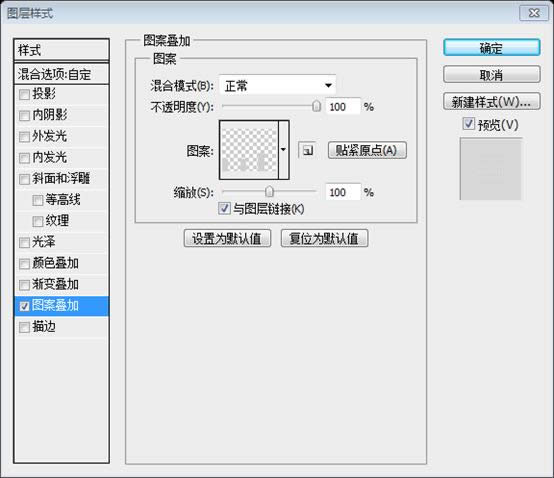Click the new preset from pattern icon
Viewport: 554px width, 478px height.
307,151
